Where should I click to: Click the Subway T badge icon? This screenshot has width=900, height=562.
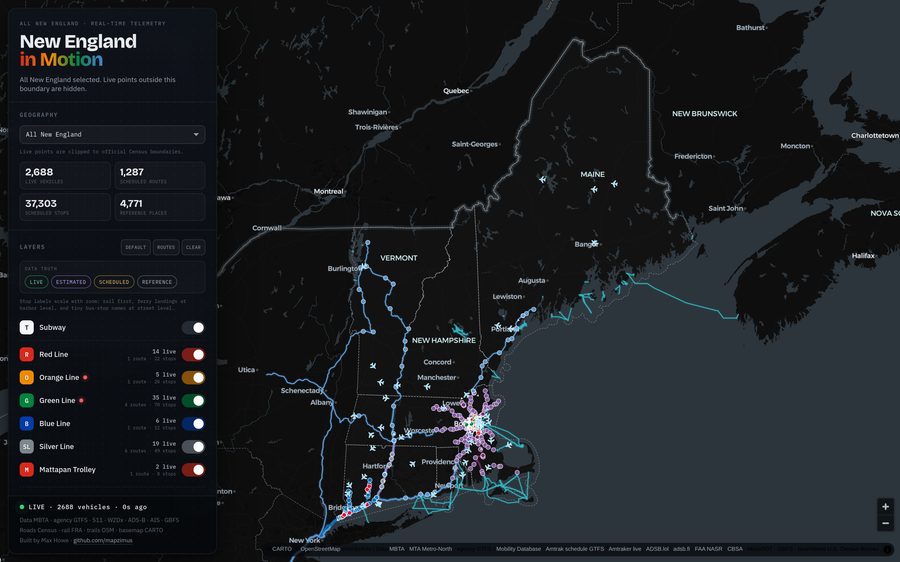pos(26,327)
